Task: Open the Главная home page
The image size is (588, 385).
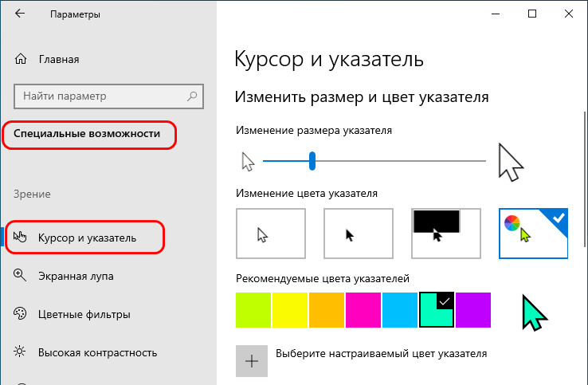Action: [x=57, y=59]
